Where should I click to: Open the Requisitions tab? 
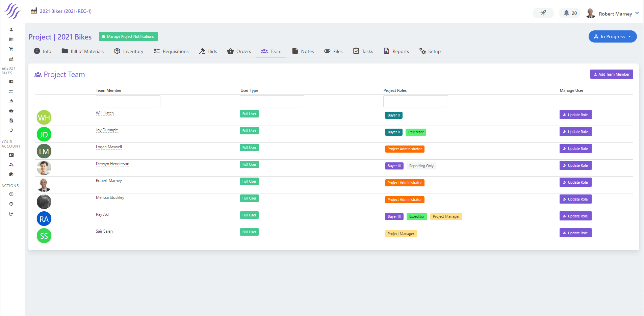[171, 51]
